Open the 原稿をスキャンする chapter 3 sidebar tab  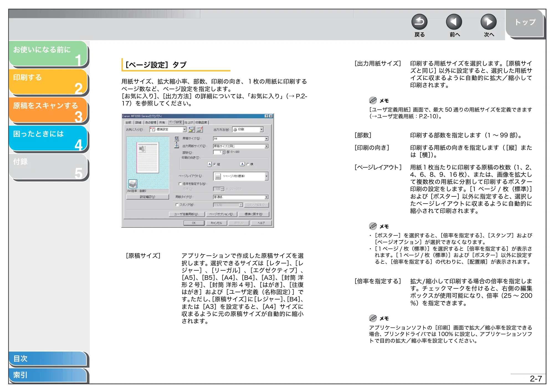(48, 110)
